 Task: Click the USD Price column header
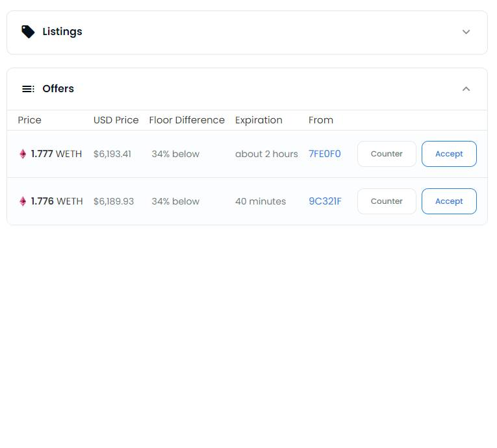[x=116, y=120]
